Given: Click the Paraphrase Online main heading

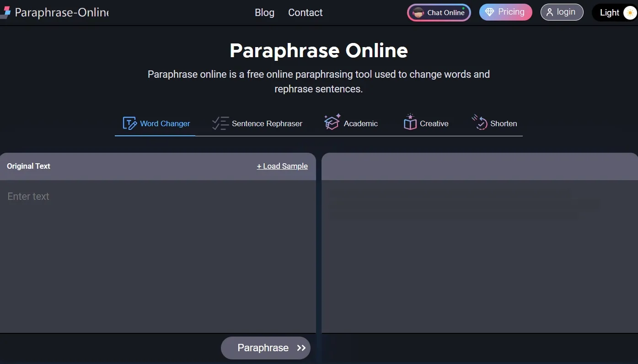Looking at the screenshot, I should [x=319, y=50].
